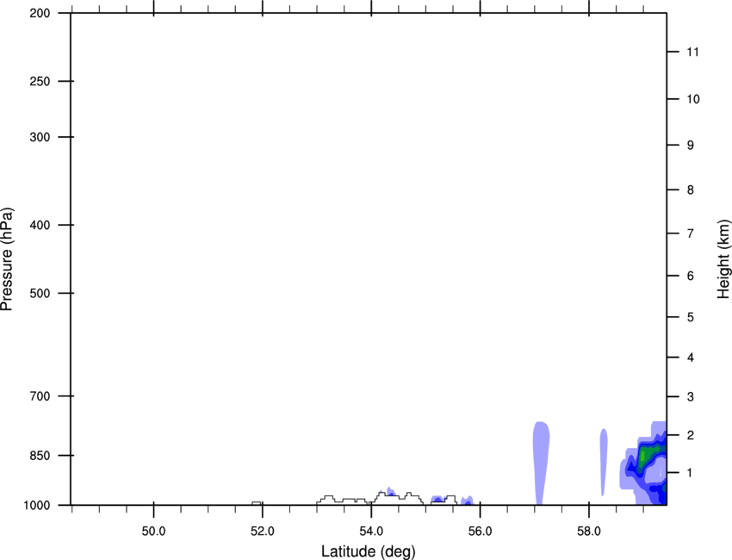732x560 pixels.
Task: Click the height label '6'
Action: [691, 276]
